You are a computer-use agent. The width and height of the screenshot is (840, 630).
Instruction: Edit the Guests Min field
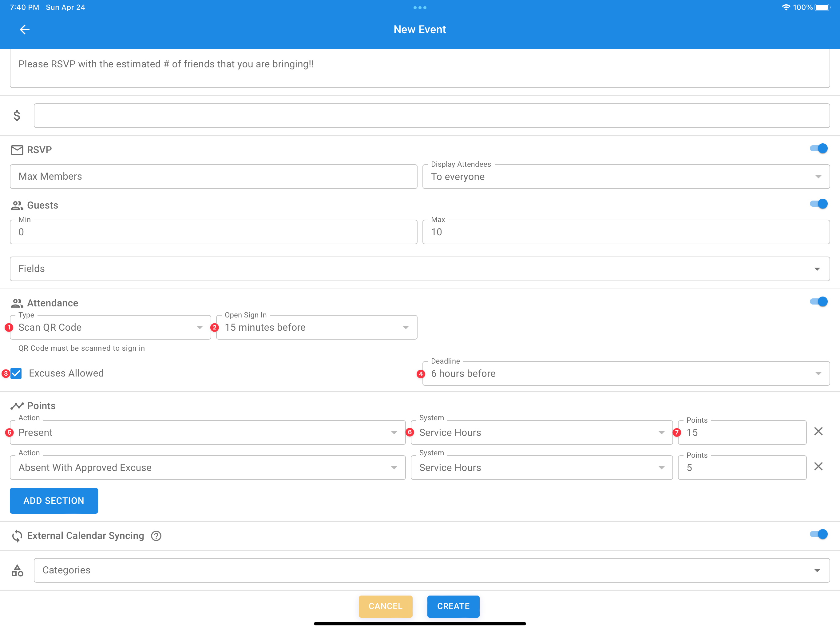click(x=213, y=232)
